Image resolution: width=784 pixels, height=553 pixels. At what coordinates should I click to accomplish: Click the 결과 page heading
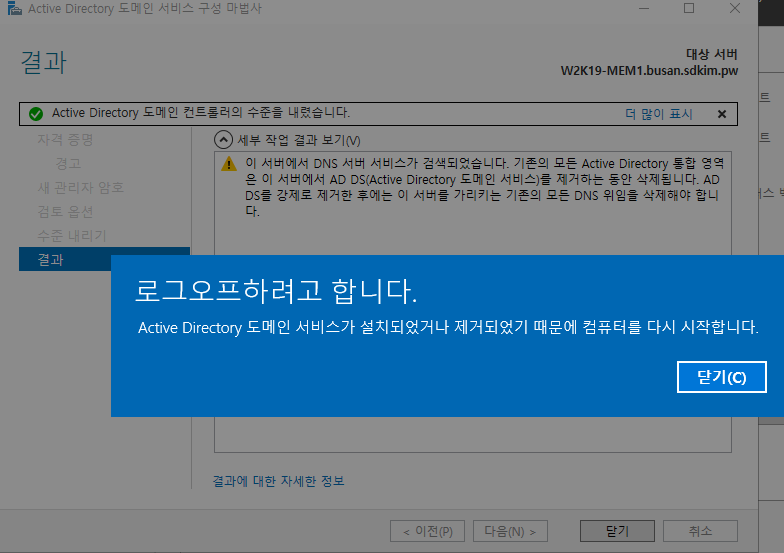(44, 62)
